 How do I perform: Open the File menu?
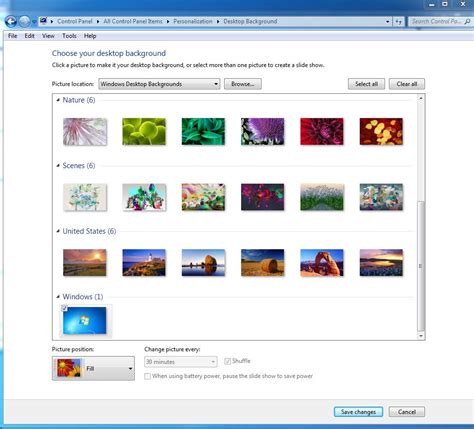coord(13,36)
